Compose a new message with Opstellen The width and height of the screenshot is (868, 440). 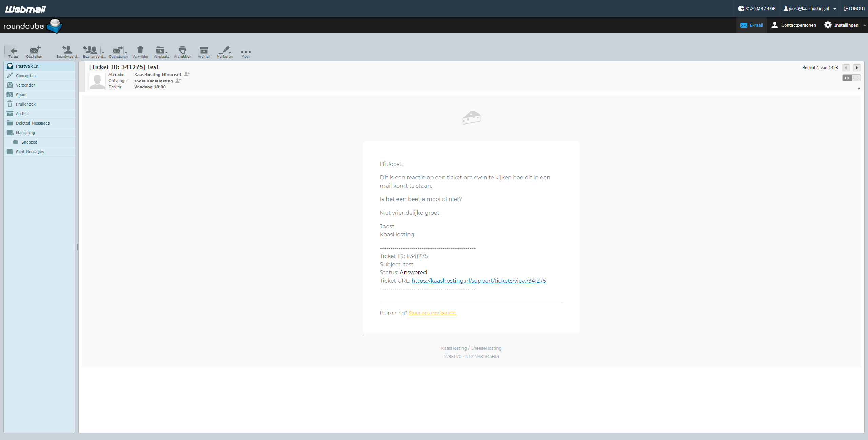34,50
